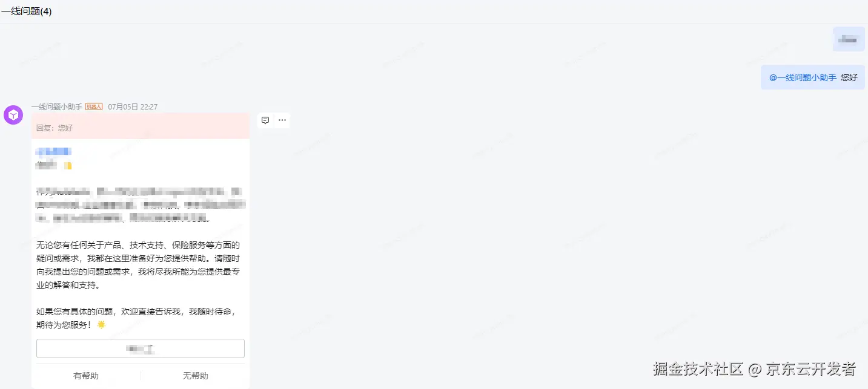The width and height of the screenshot is (868, 389).
Task: Click the text 如果您有具体的问题
Action: pyautogui.click(x=75, y=312)
